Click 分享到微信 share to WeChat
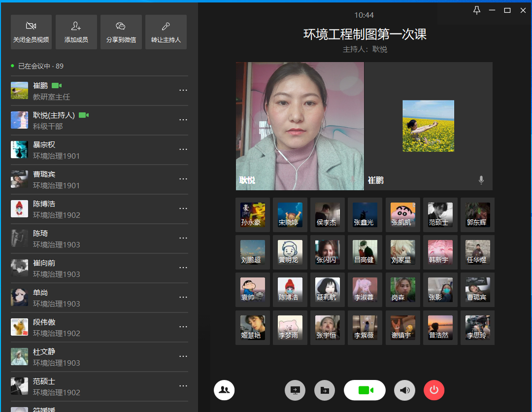This screenshot has width=532, height=412. (121, 32)
